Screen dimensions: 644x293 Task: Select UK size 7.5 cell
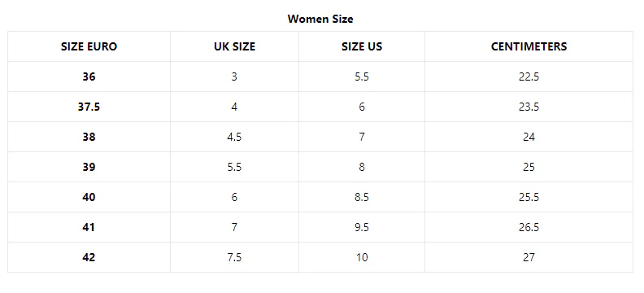[x=234, y=257]
